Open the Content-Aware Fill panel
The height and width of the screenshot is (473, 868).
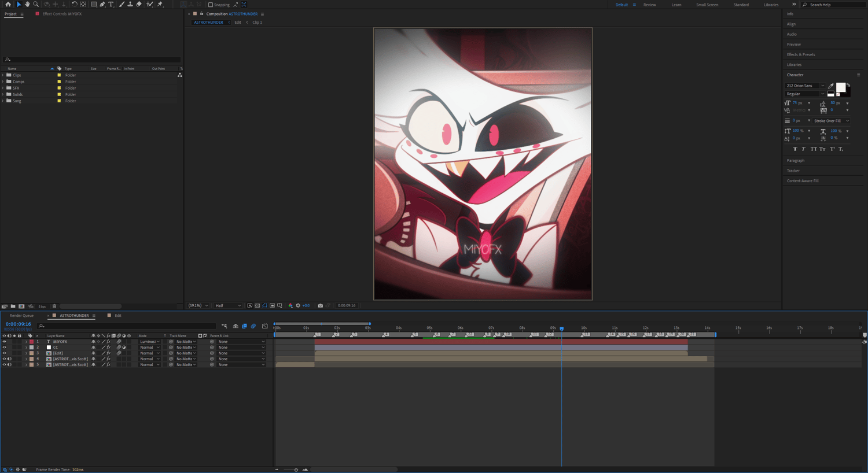[x=803, y=180]
